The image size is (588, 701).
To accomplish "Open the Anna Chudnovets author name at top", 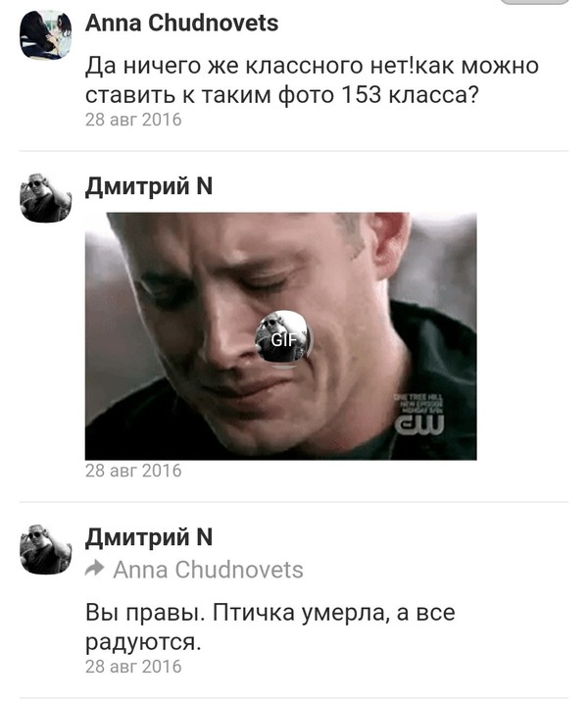I will coord(181,23).
